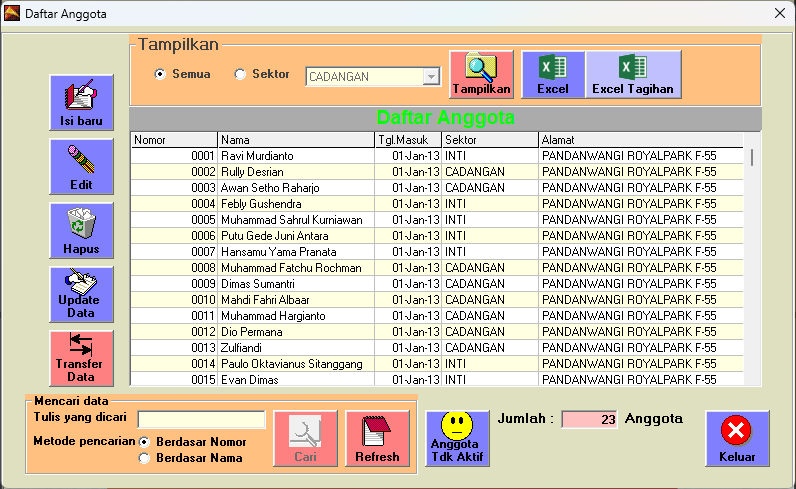Export the list with the Excel icon
This screenshot has width=796, height=489.
[553, 74]
